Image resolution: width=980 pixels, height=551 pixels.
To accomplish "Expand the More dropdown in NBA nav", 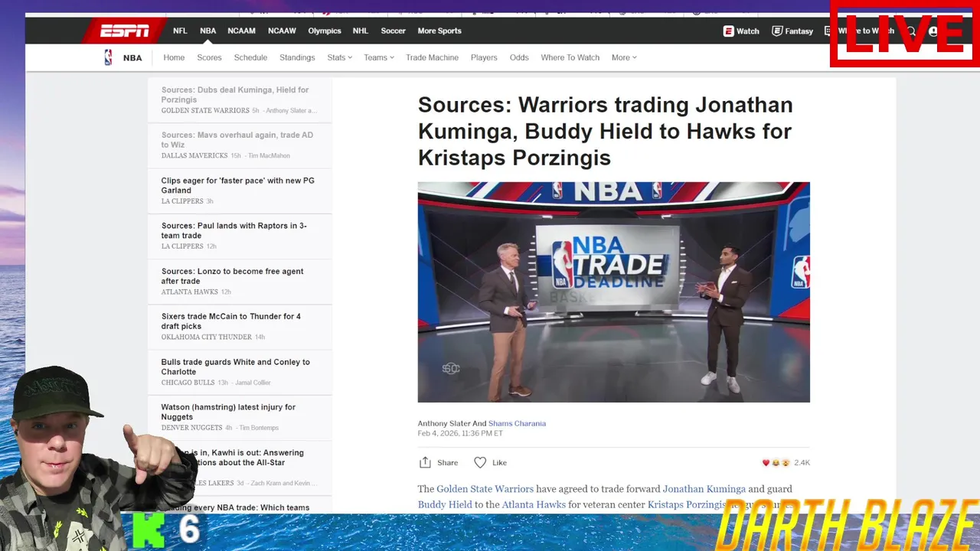I will 624,57.
